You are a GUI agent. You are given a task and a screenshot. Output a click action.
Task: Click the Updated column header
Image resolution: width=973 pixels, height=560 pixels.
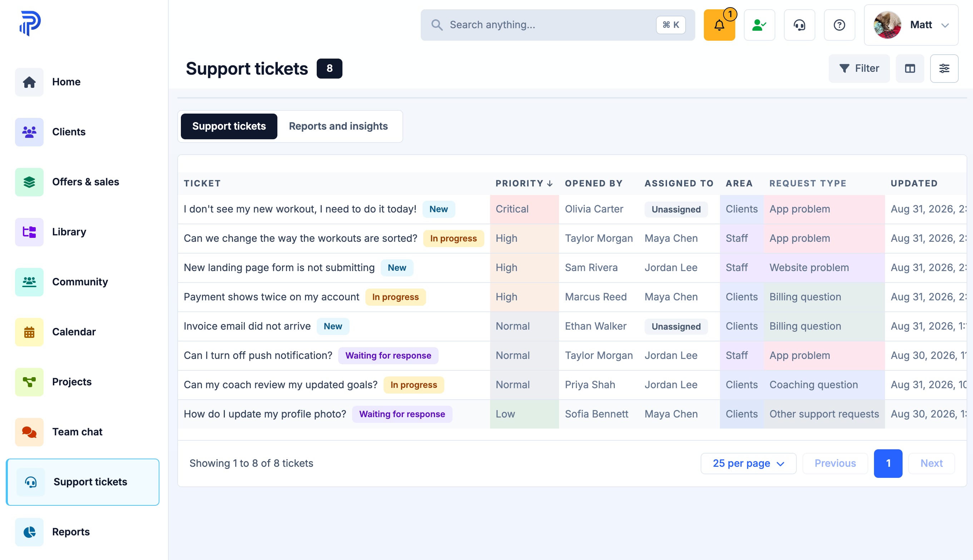[x=914, y=184]
